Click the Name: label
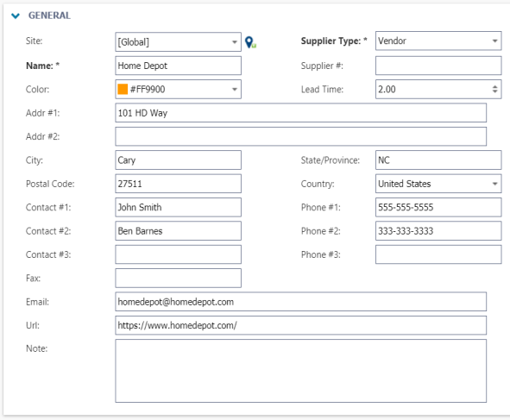The width and height of the screenshot is (510, 420). (x=42, y=66)
